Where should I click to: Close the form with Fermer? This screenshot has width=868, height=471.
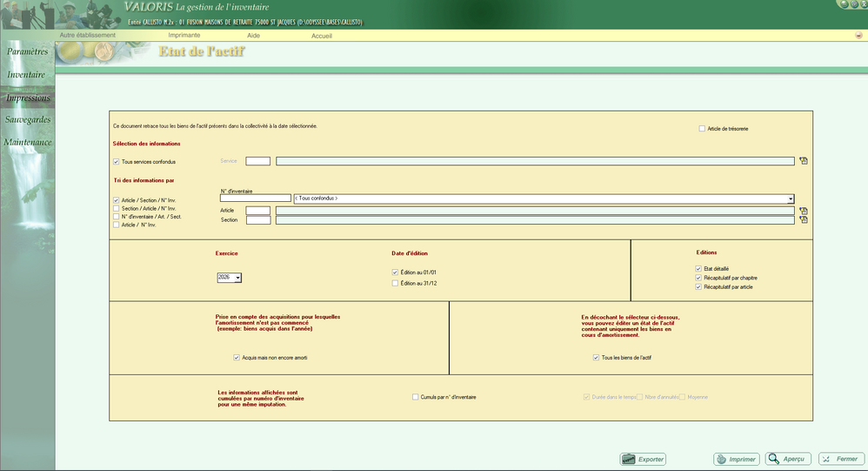coord(839,459)
